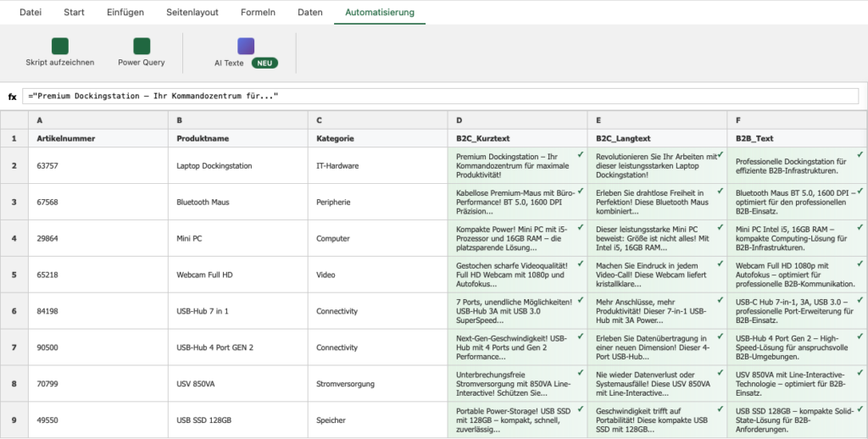Select the B2C_Kurztext header cell

(x=517, y=138)
